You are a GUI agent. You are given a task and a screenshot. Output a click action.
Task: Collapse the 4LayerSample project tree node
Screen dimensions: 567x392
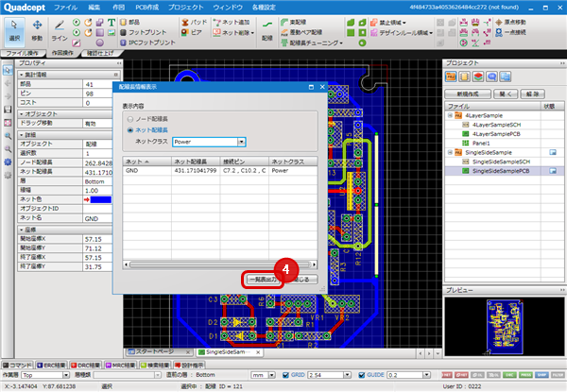(x=450, y=115)
